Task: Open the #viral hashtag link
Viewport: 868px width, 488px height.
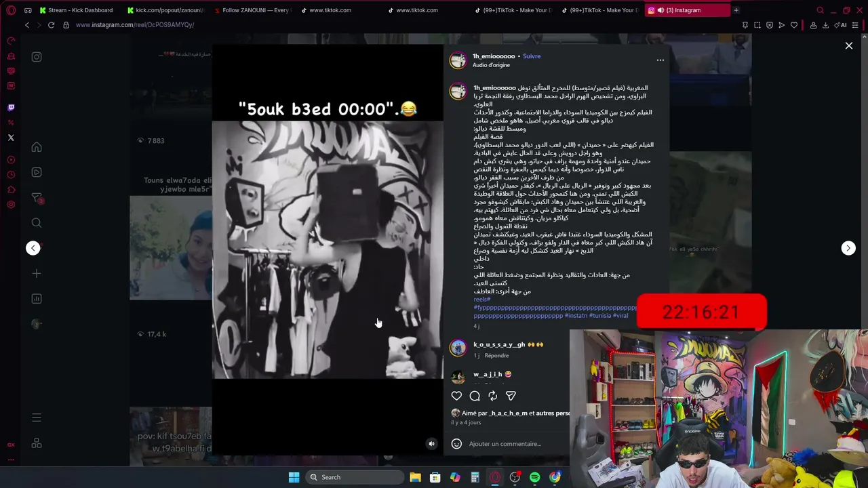Action: 620,316
